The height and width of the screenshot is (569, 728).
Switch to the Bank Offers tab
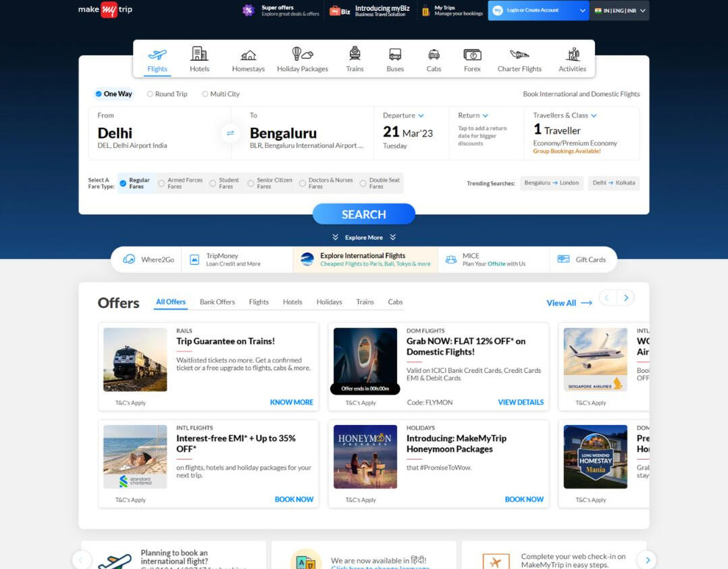(217, 302)
